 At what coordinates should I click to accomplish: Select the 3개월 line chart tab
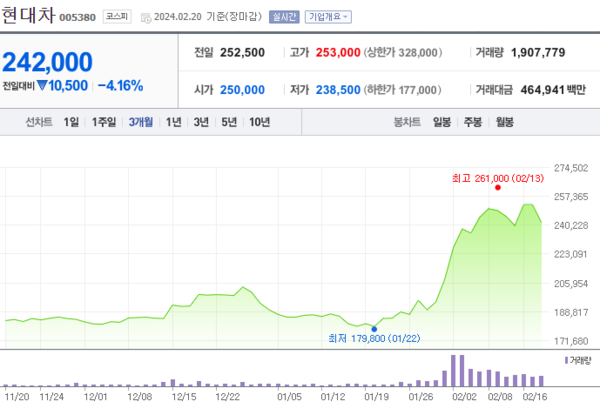pyautogui.click(x=141, y=122)
